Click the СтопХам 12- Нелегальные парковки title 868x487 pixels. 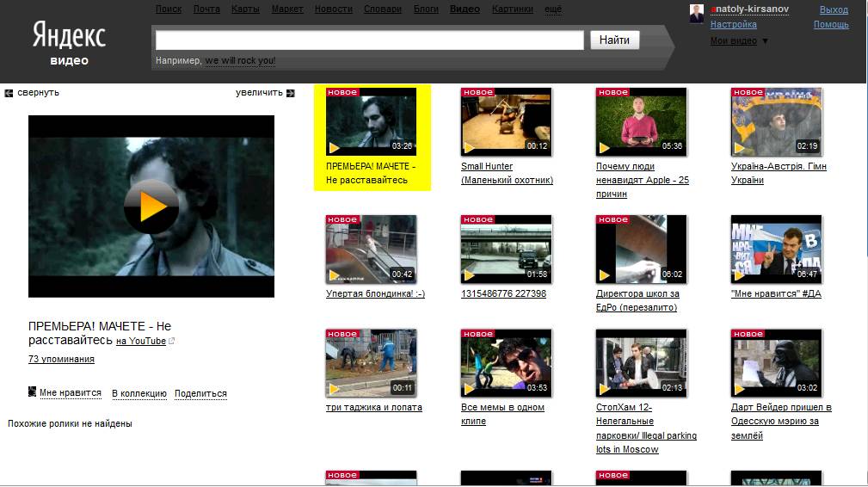[x=646, y=428]
